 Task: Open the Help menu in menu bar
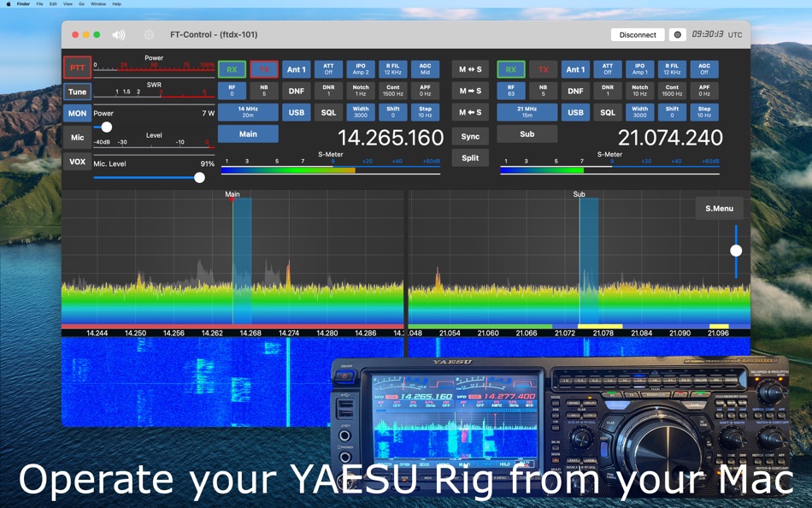click(116, 3)
